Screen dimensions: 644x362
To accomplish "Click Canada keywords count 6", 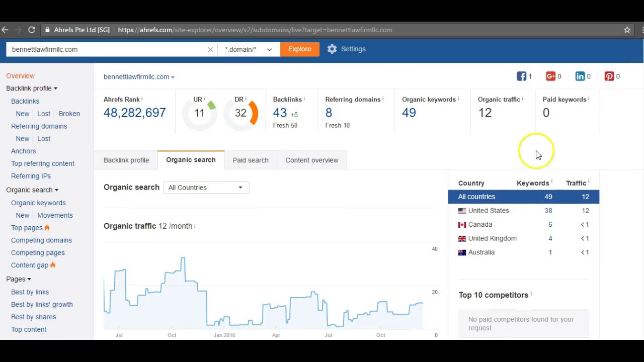I will pyautogui.click(x=550, y=225).
